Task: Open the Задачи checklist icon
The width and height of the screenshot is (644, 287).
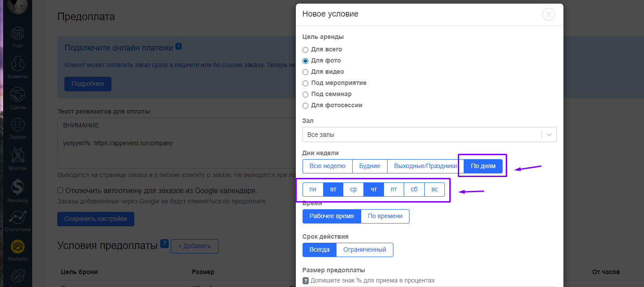Action: (x=17, y=125)
